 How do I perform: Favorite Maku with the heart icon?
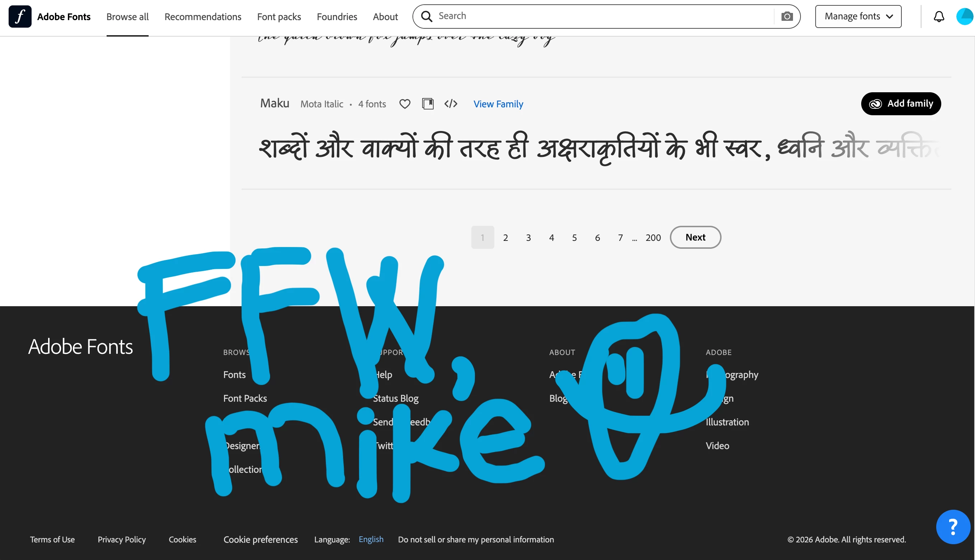tap(405, 104)
